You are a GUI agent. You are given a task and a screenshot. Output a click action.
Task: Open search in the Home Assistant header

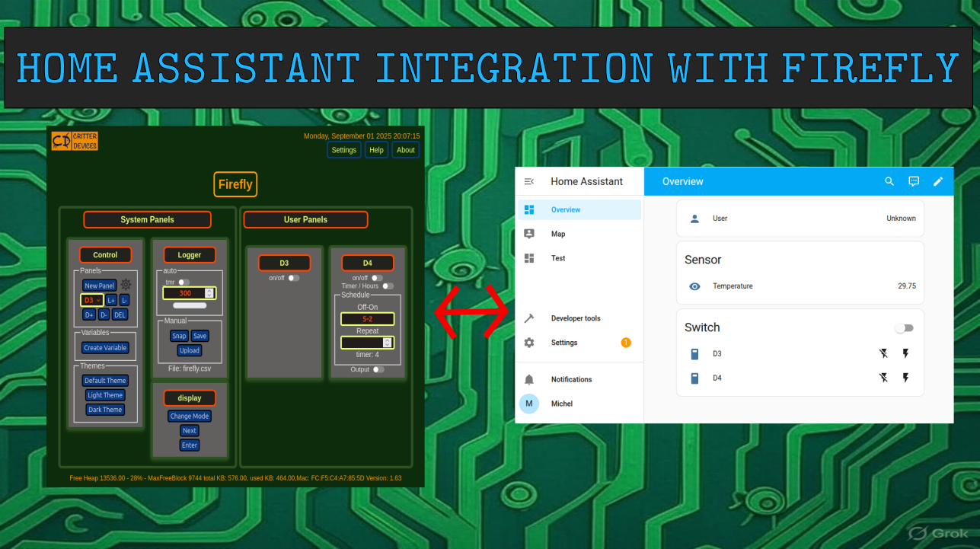tap(889, 181)
